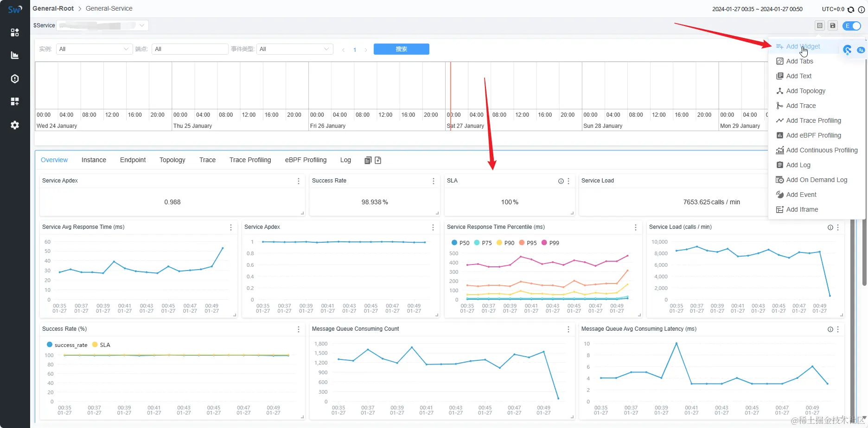Open the Success Rate card three-dot menu
Viewport: 868px width, 428px height.
(x=434, y=181)
